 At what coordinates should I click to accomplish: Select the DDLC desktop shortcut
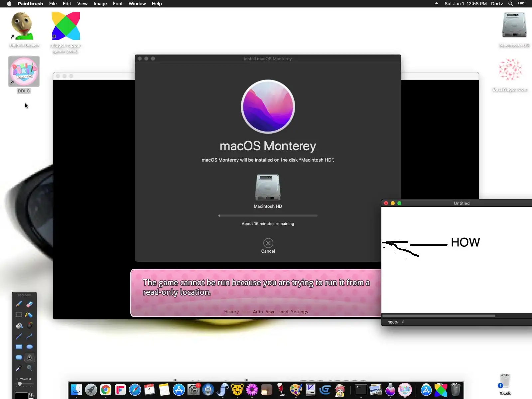(24, 75)
